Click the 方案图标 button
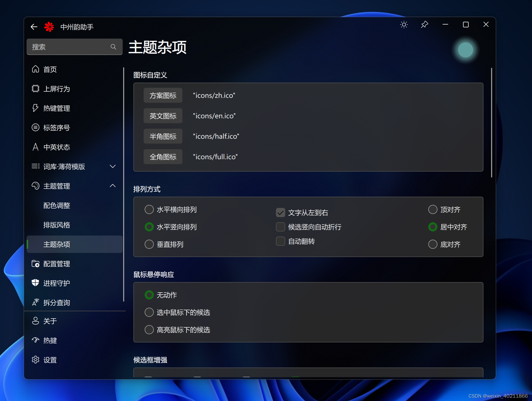The width and height of the screenshot is (532, 401). (163, 95)
